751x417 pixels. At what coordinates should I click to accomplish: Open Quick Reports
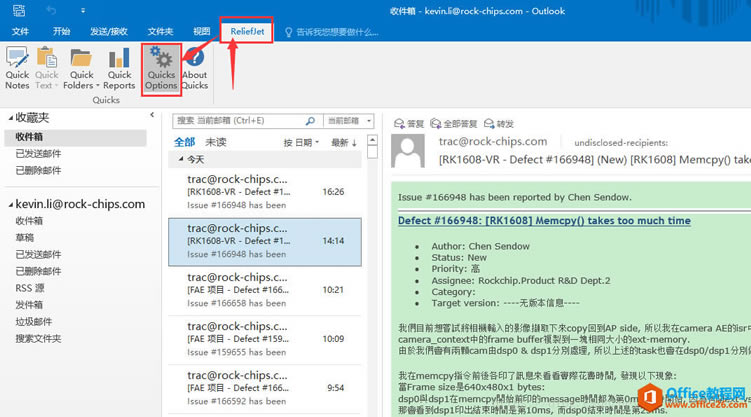tap(119, 68)
